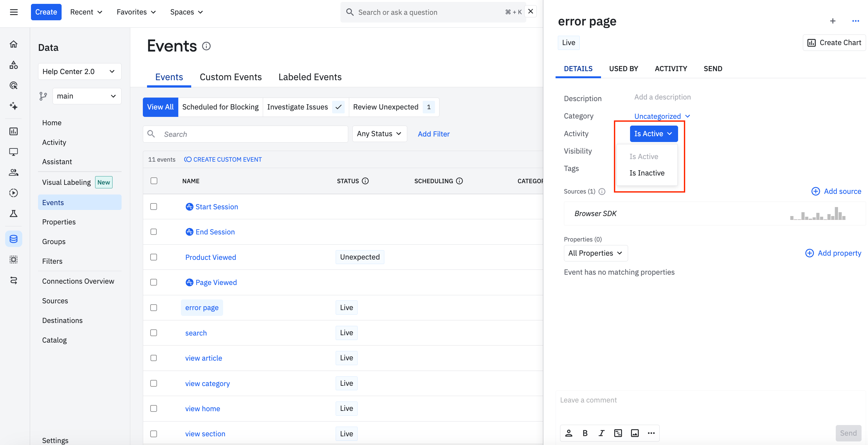
Task: Open the Any Status filter dropdown
Action: [x=380, y=134]
